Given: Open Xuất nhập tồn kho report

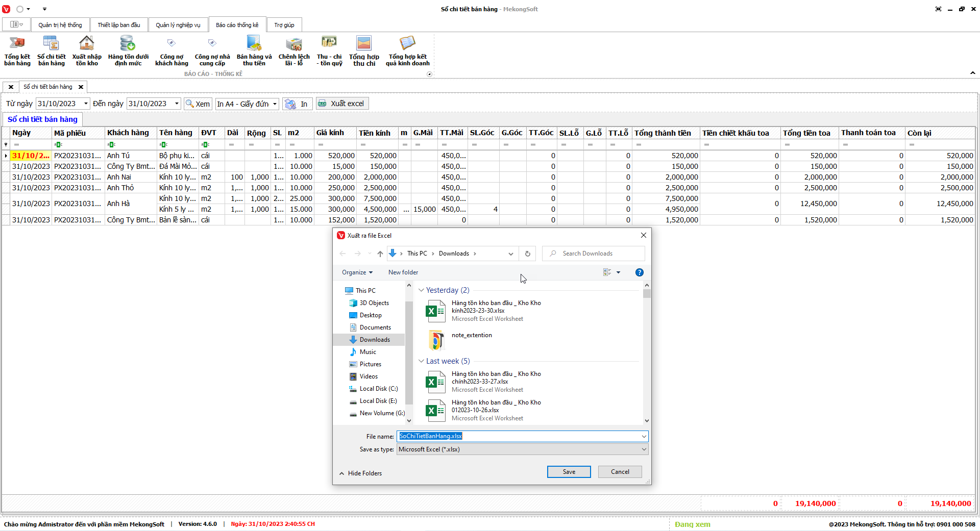Looking at the screenshot, I should pyautogui.click(x=87, y=50).
